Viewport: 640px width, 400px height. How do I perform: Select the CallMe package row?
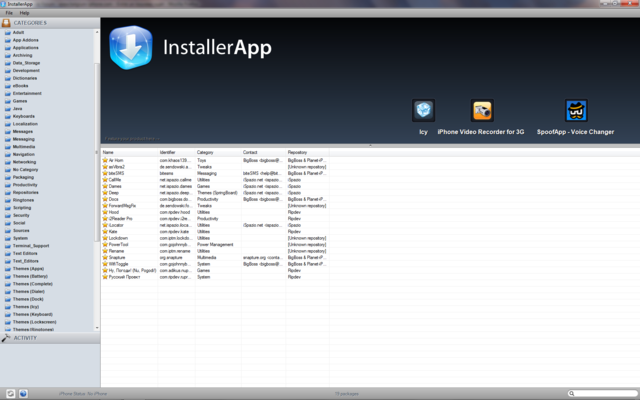point(215,180)
